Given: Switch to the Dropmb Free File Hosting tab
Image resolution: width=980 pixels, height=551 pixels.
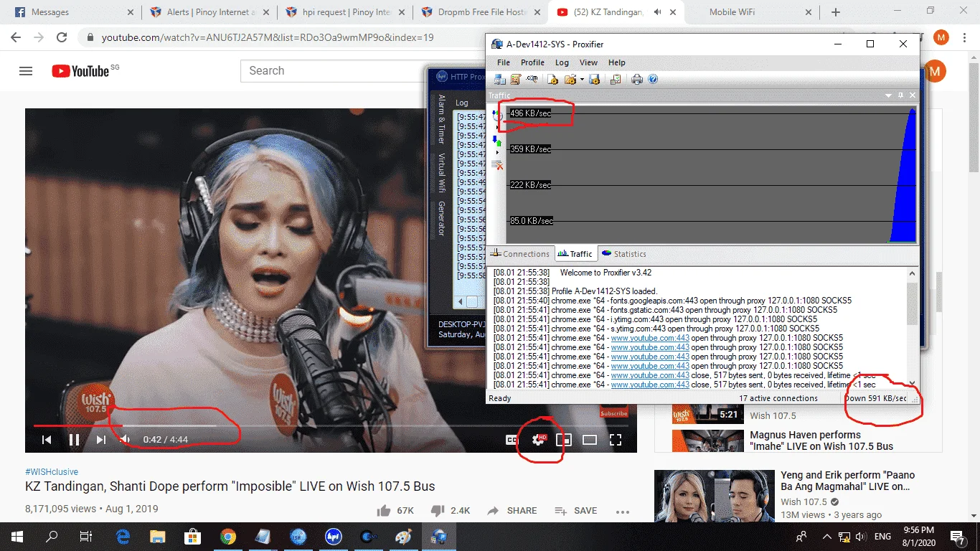Looking at the screenshot, I should pyautogui.click(x=482, y=12).
